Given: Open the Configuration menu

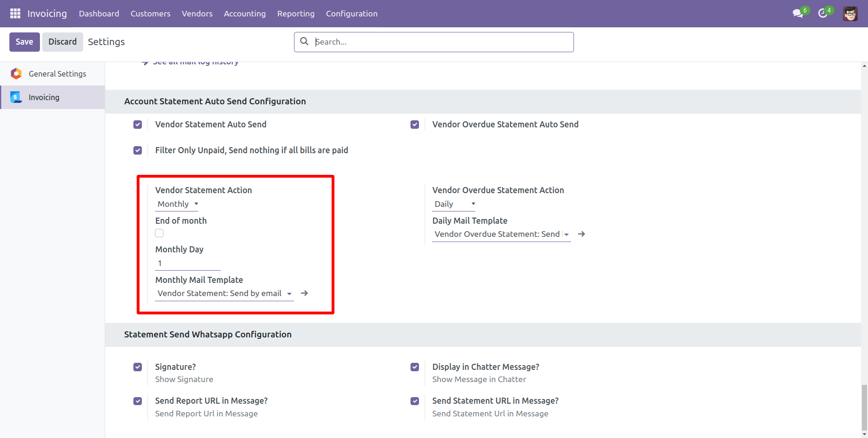Looking at the screenshot, I should point(352,14).
